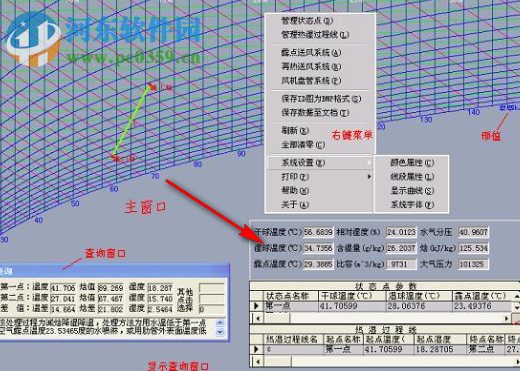This screenshot has height=371, width=520.
Task: Click the 水气分压 field showing 40.9607
Action: 473,232
